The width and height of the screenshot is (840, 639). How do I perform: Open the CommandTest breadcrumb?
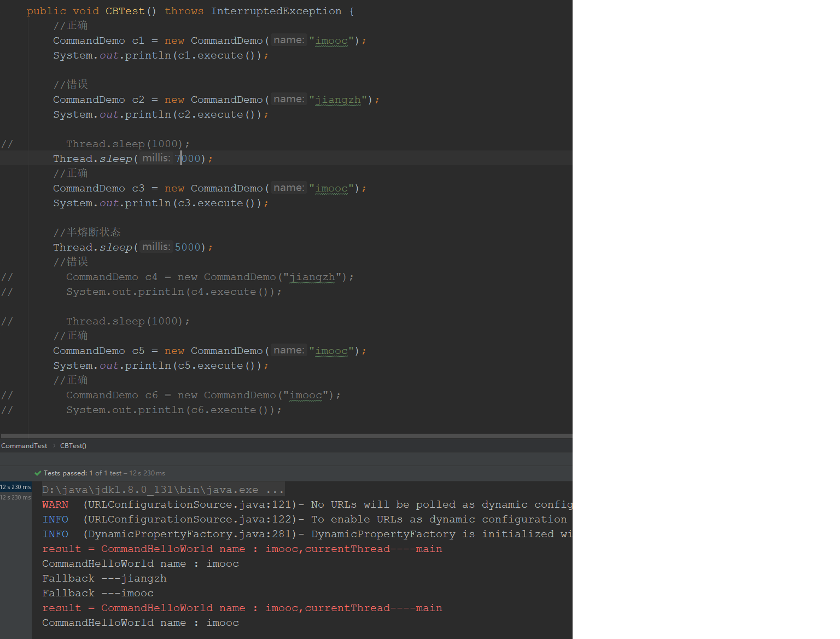click(24, 446)
